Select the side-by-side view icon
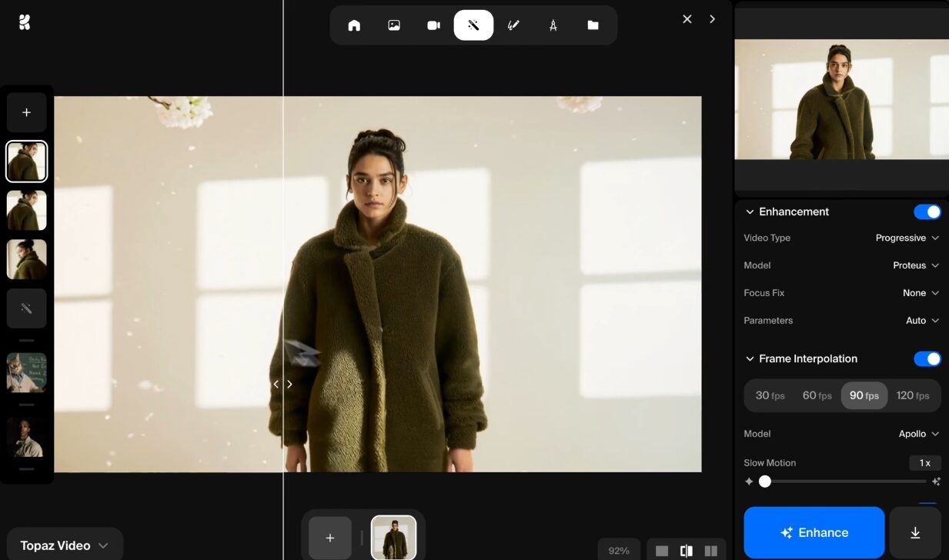 coord(710,551)
